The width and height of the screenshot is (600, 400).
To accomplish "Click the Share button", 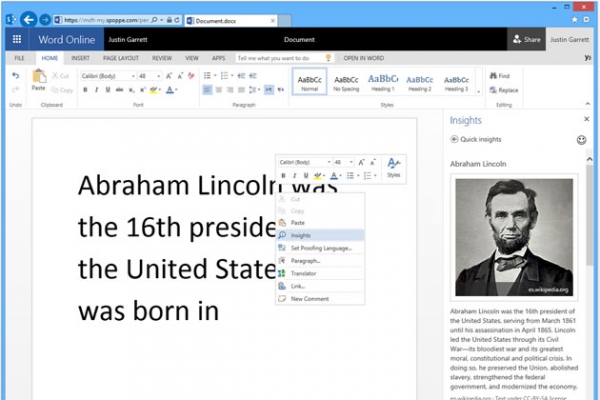I will pos(527,39).
